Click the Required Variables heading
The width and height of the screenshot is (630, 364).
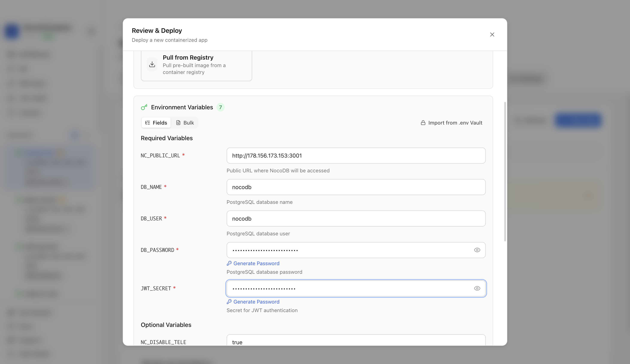(x=167, y=138)
